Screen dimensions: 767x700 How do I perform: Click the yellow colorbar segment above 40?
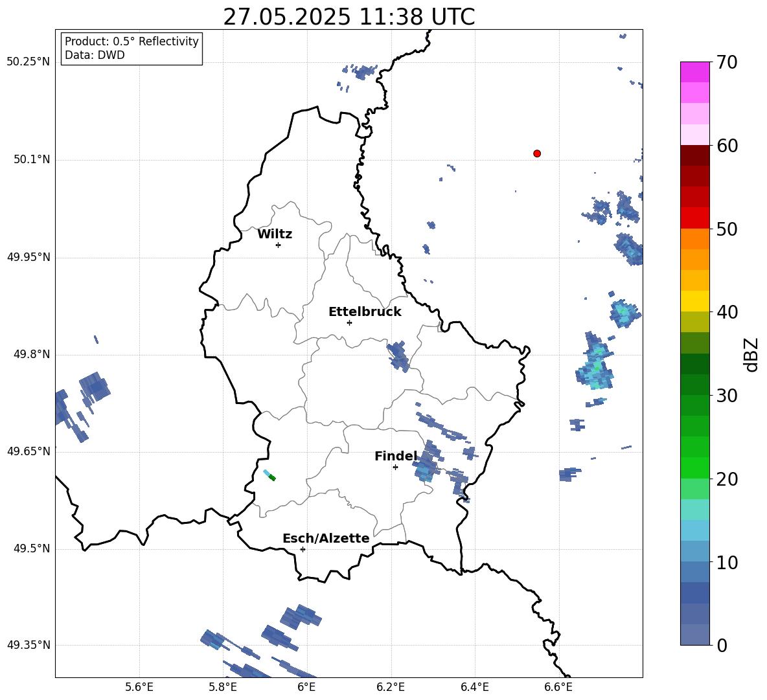(694, 301)
